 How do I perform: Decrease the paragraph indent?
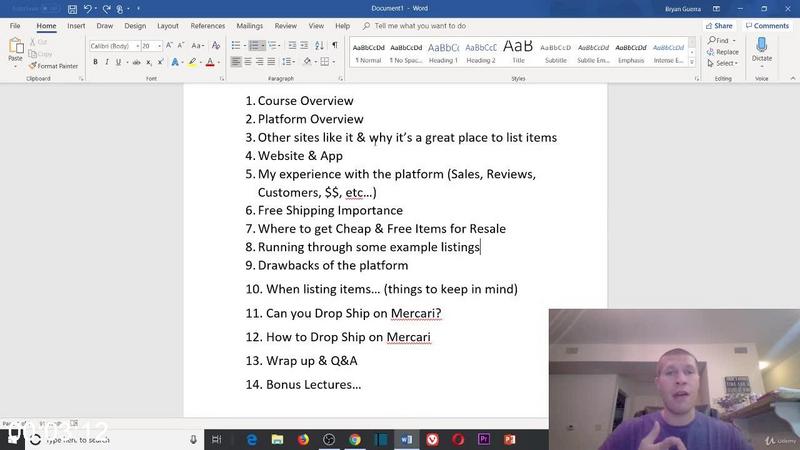[292, 45]
